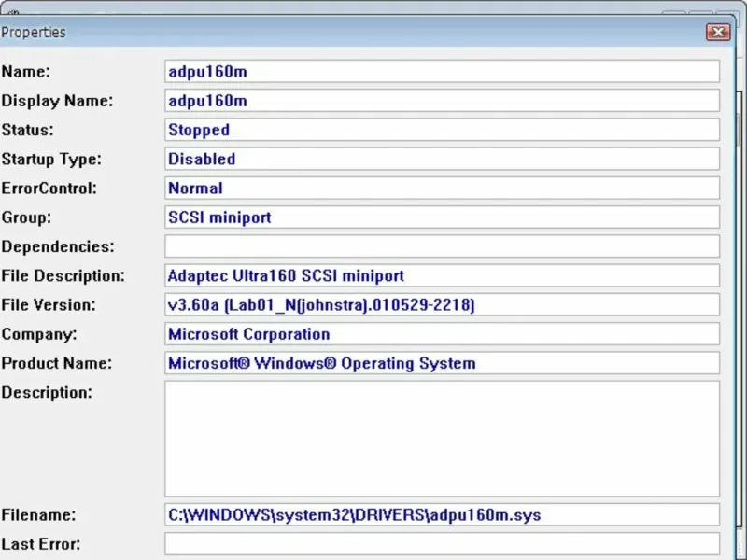
Task: Click the empty Dependencies field
Action: point(442,246)
